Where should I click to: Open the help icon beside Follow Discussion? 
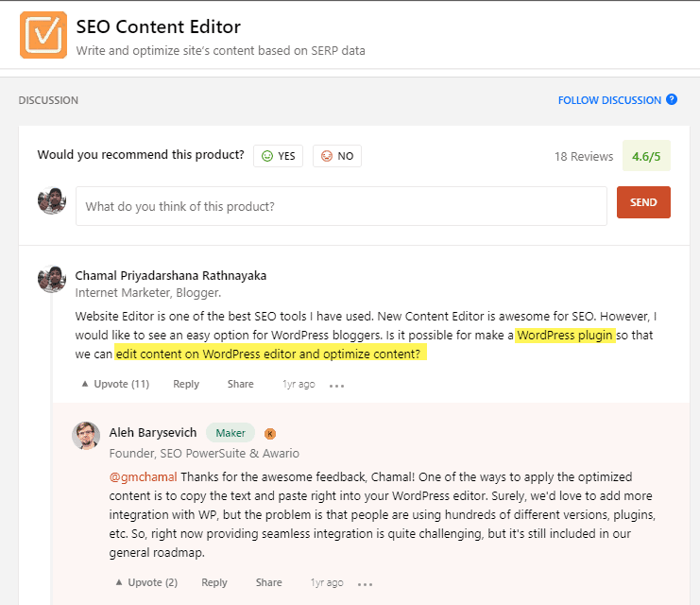pos(672,99)
